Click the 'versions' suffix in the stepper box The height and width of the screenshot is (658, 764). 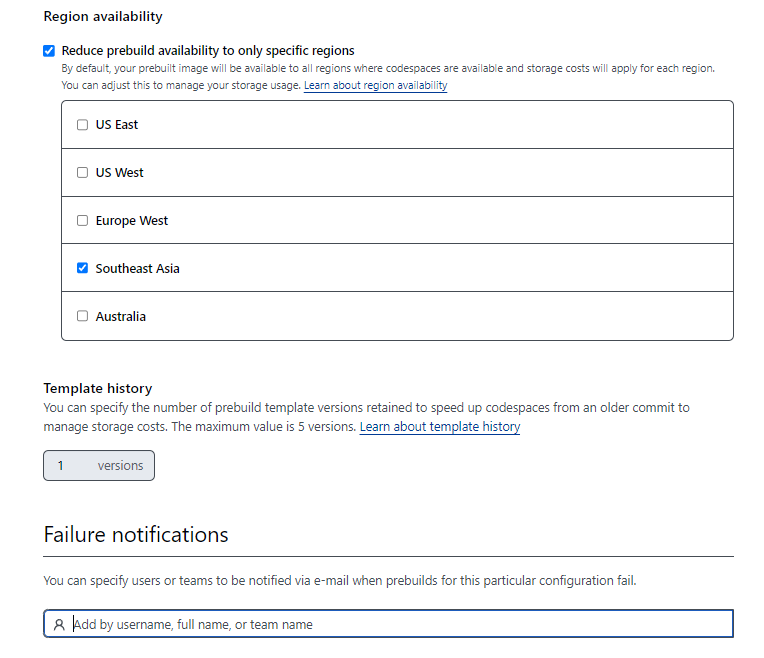(120, 466)
